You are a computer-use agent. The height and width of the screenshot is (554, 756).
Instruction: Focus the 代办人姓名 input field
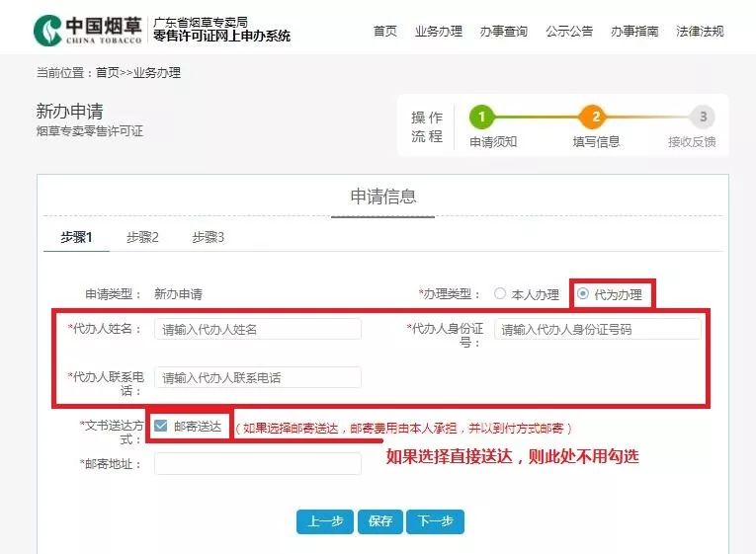click(258, 329)
